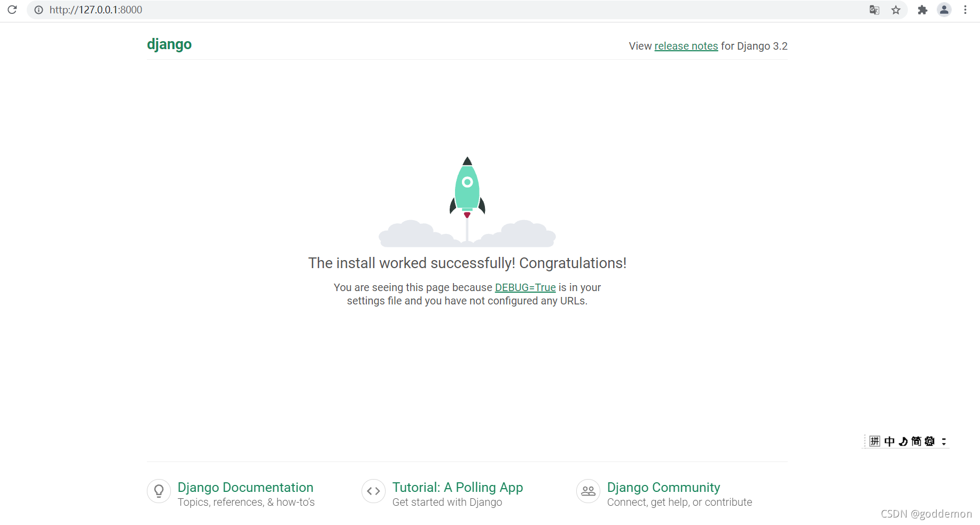Click the lightbulb Documentation icon
This screenshot has width=980, height=525.
(159, 491)
